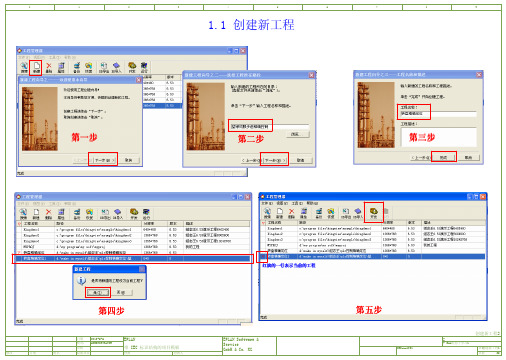This screenshot has width=506, height=360.
Task: Click the Browse button in step-two wizard
Action: pos(297,134)
